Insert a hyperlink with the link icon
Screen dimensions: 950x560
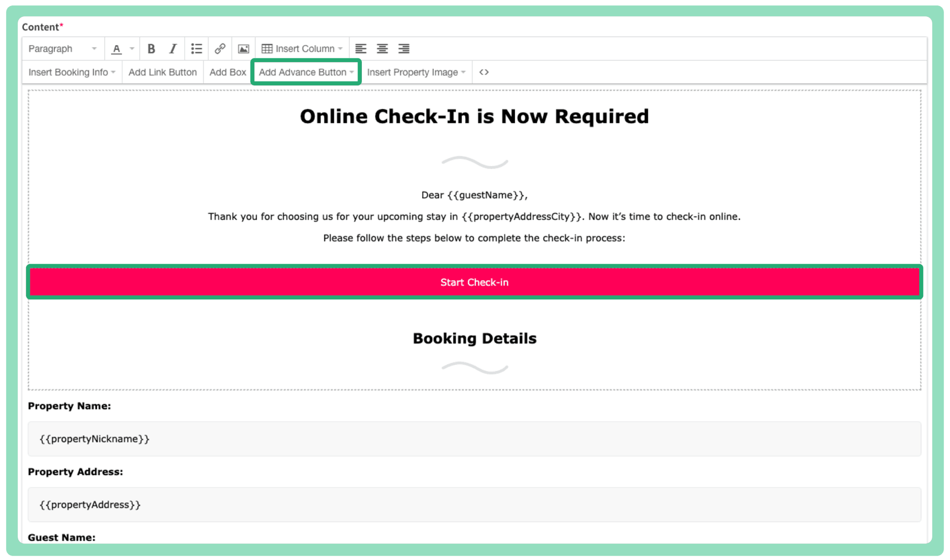[220, 49]
